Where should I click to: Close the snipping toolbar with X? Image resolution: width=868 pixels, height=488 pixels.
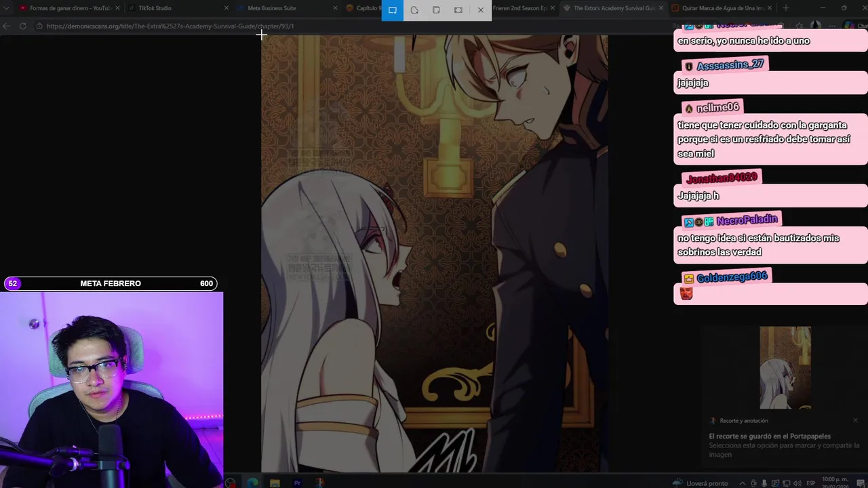point(481,10)
